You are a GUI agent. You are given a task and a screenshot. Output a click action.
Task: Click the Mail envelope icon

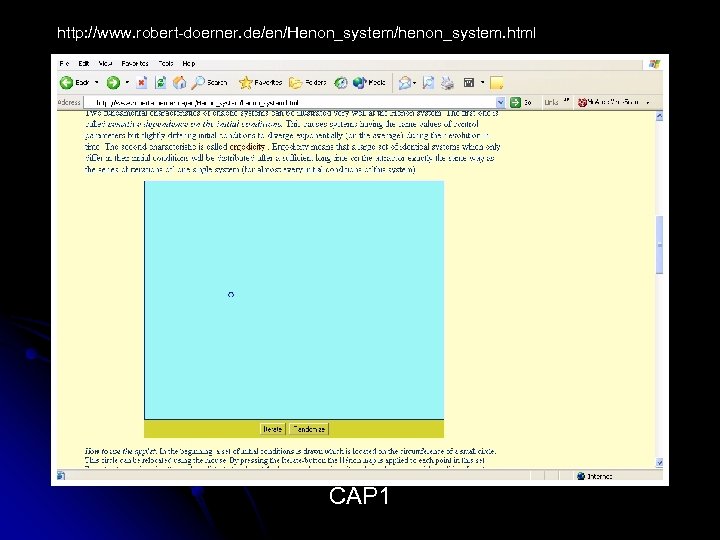[x=405, y=83]
